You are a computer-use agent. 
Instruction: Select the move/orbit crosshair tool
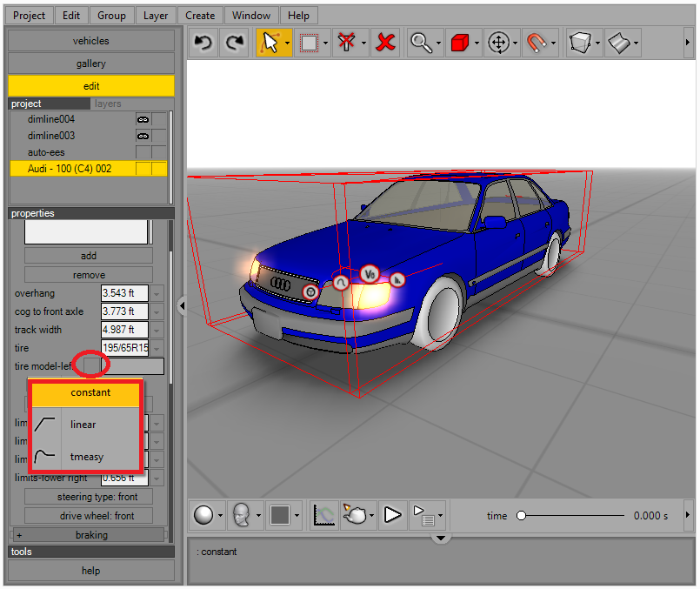498,43
